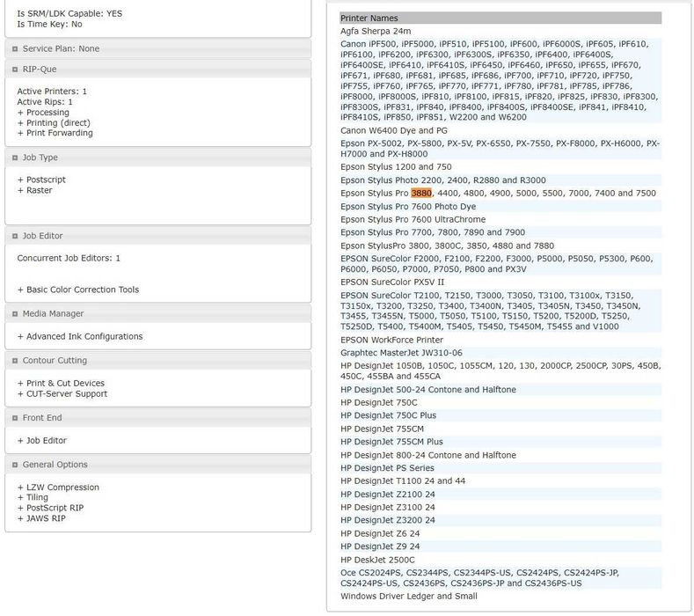This screenshot has width=694, height=616.
Task: Click the EPSON SureColor PX5V II row
Action: (x=500, y=282)
